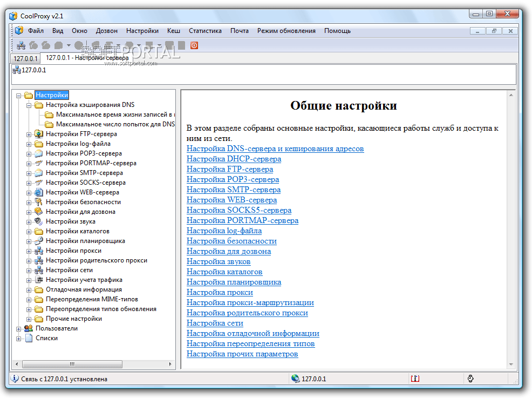Open the Помощь menu
Viewport: 532px width, 398px height.
[x=337, y=31]
